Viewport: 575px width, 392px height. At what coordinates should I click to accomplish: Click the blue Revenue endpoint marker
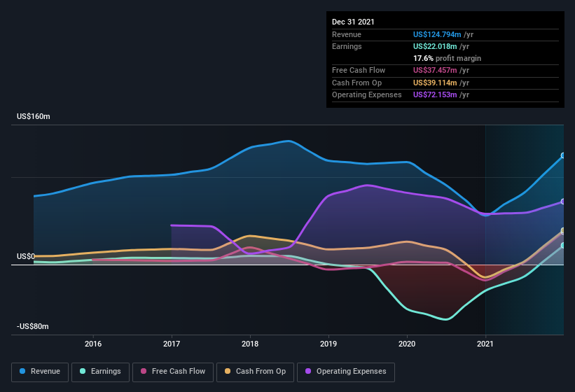tap(563, 155)
